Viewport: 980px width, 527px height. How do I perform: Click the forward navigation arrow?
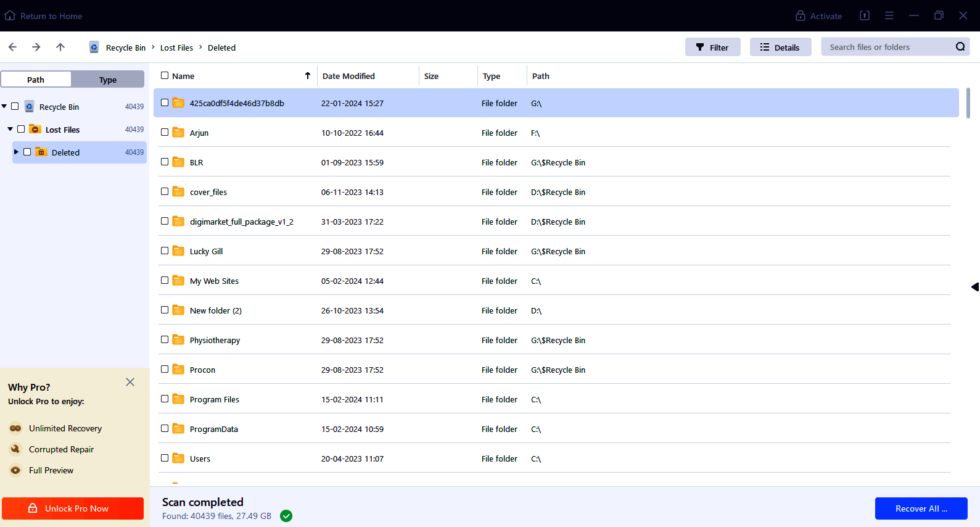click(36, 47)
